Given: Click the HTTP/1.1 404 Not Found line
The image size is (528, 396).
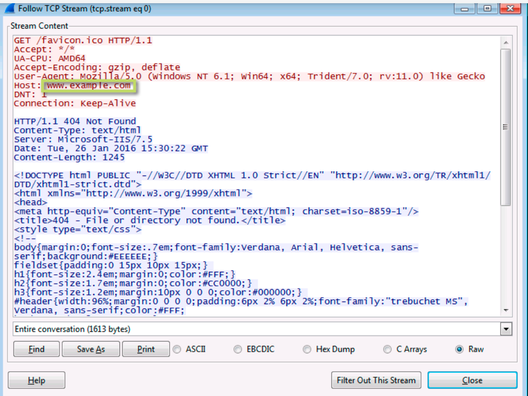Looking at the screenshot, I should 75,121.
